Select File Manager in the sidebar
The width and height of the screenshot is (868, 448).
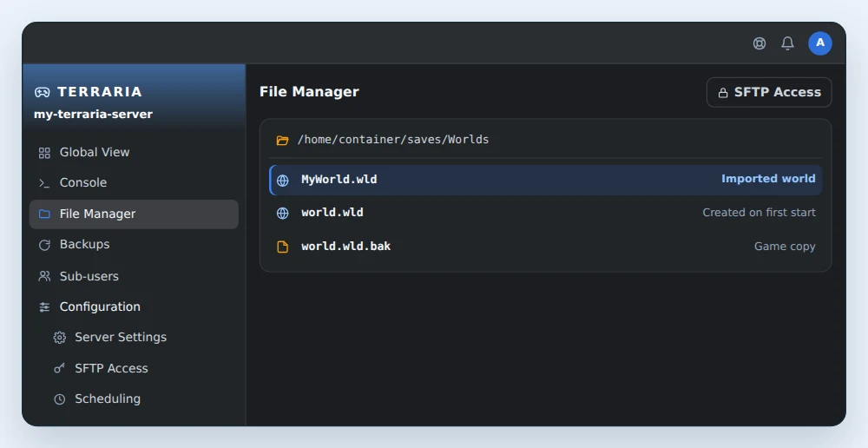tap(134, 214)
